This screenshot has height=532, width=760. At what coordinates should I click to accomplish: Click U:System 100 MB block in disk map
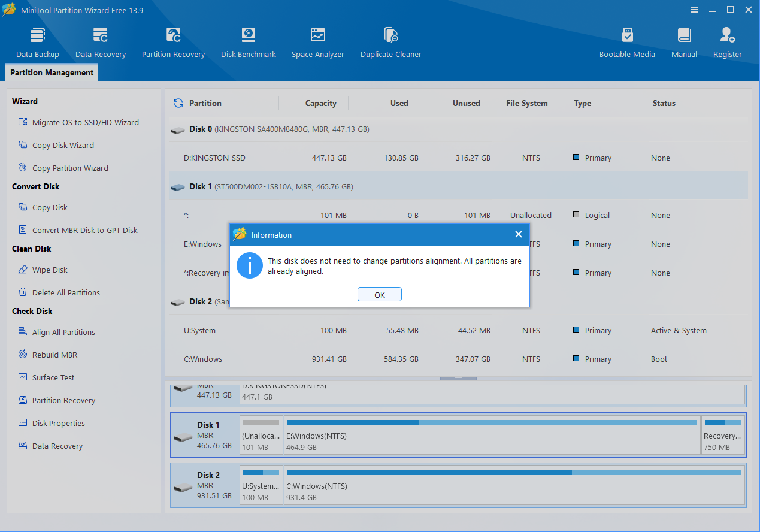261,485
